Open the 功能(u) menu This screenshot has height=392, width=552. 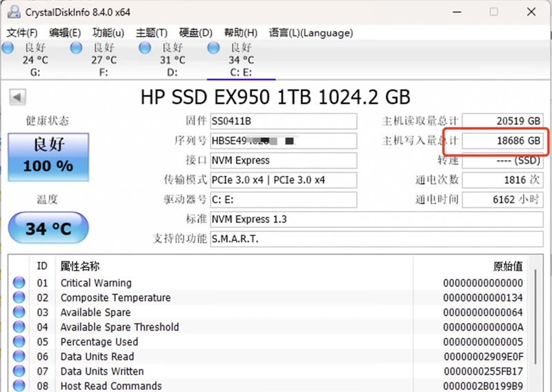(108, 32)
